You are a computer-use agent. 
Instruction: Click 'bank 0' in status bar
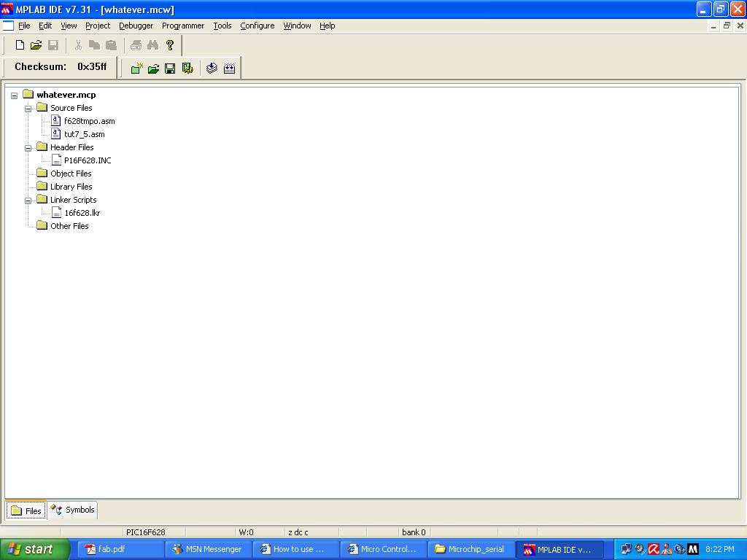click(x=414, y=532)
